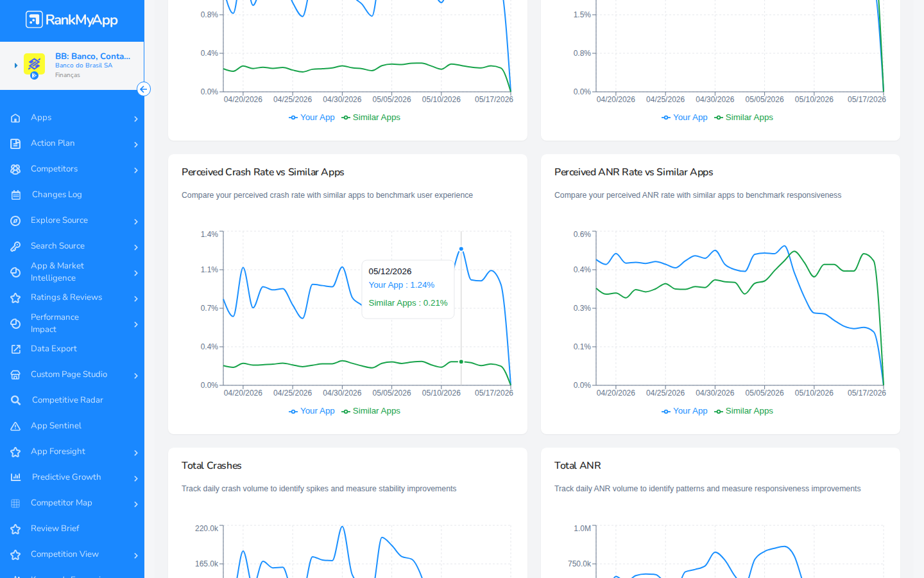Click the Apps home icon

pyautogui.click(x=15, y=118)
